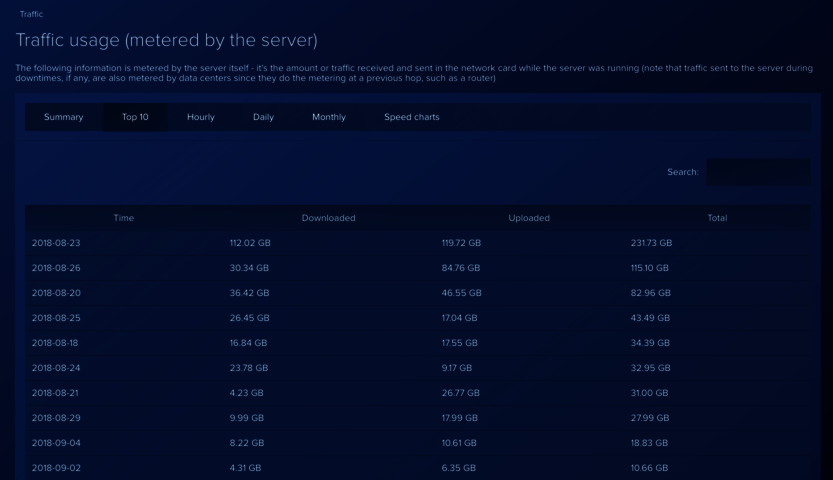Viewport: 833px width, 480px height.
Task: Sort by the Total column header
Action: pyautogui.click(x=717, y=218)
